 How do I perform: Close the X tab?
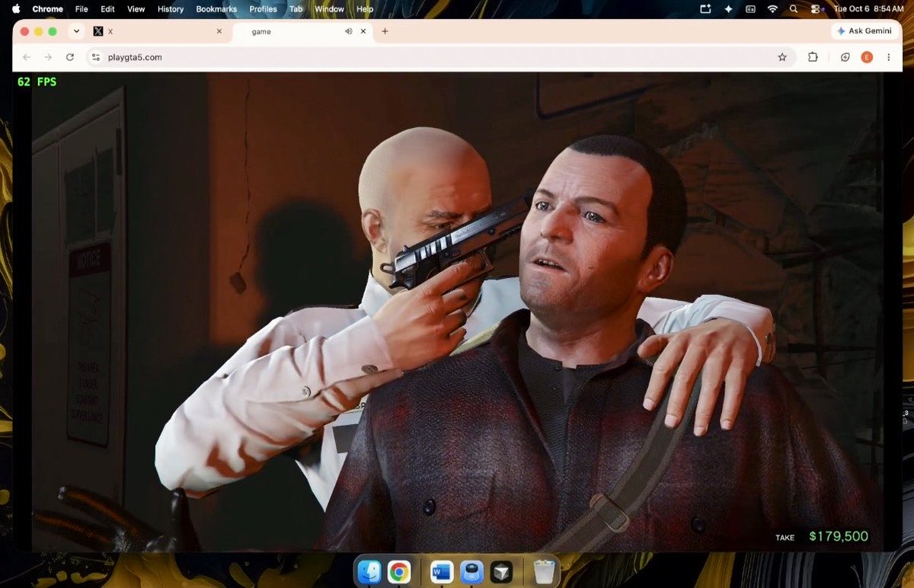pyautogui.click(x=219, y=31)
